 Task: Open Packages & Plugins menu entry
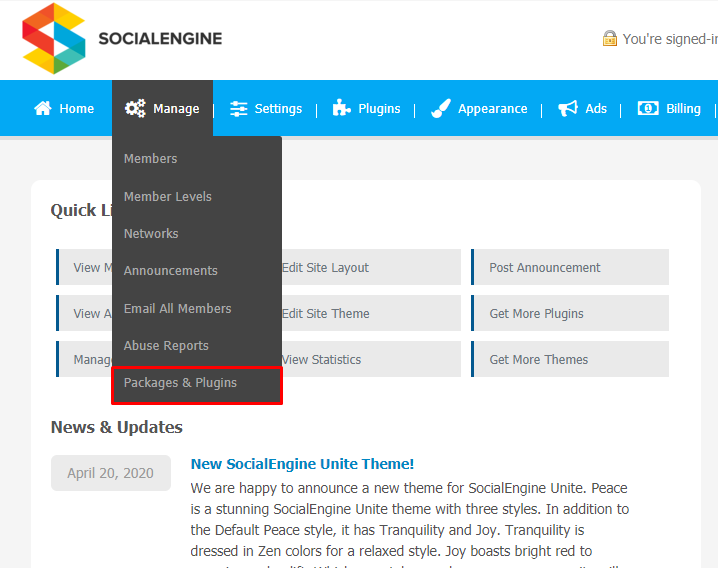coord(197,383)
